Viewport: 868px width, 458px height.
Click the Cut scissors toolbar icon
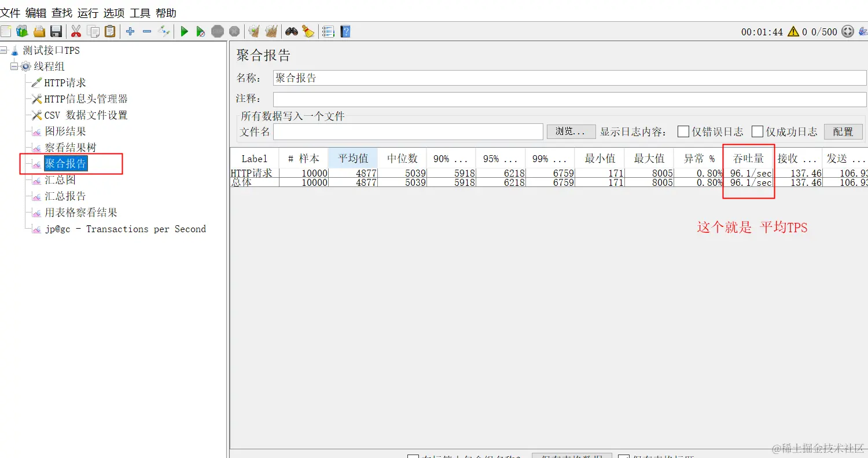click(76, 31)
